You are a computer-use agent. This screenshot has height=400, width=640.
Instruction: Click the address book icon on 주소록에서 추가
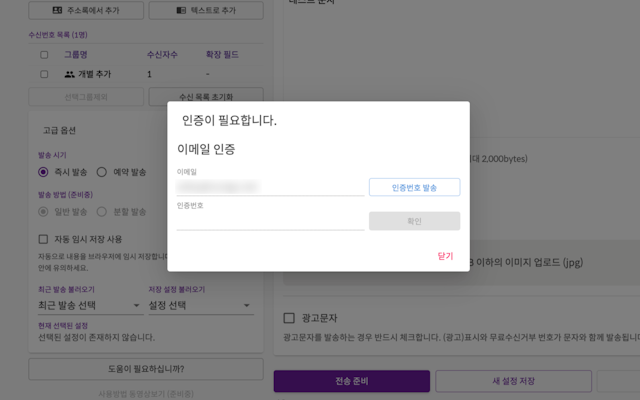[x=58, y=11]
